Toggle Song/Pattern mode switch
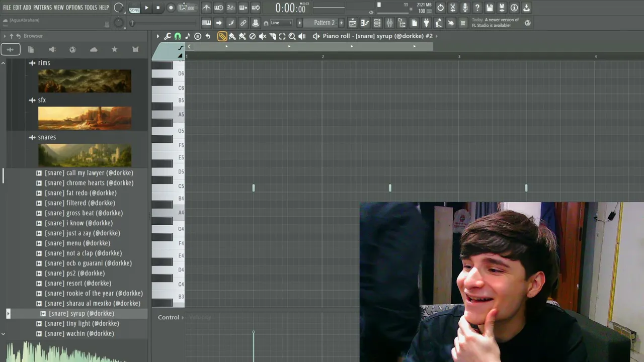644x362 pixels. point(134,8)
